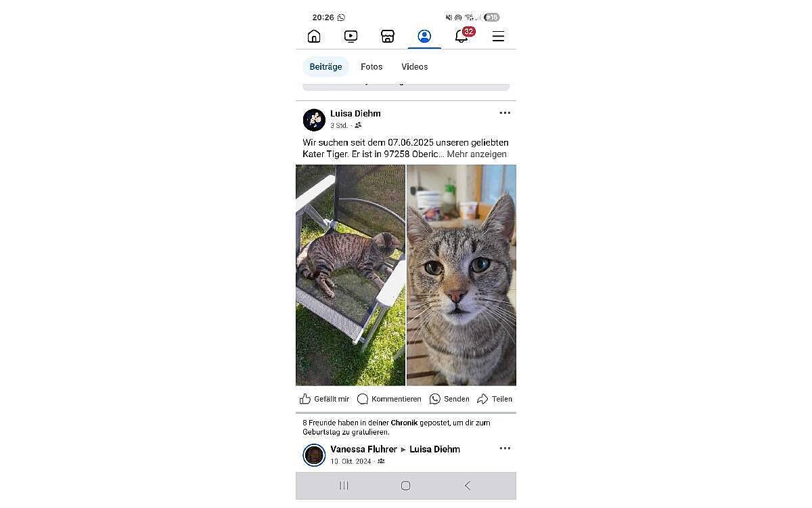This screenshot has width=812, height=508.
Task: Switch to the Fotos tab
Action: [x=371, y=66]
